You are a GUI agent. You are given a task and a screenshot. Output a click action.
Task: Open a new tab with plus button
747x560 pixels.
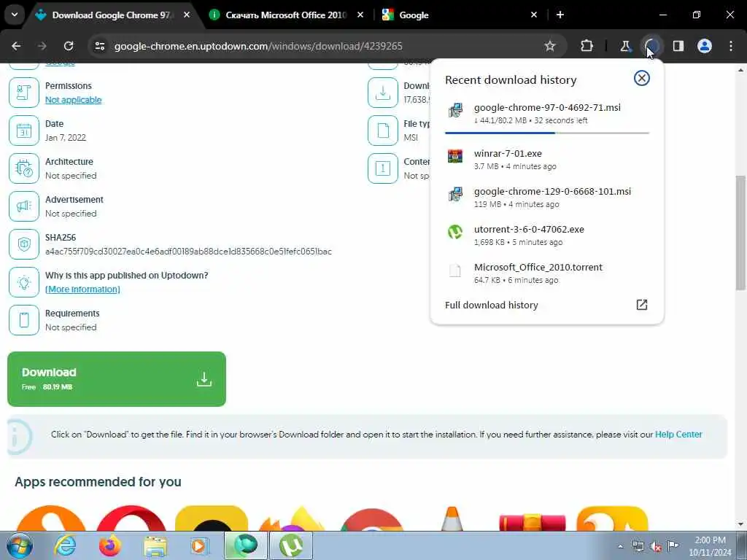[560, 15]
